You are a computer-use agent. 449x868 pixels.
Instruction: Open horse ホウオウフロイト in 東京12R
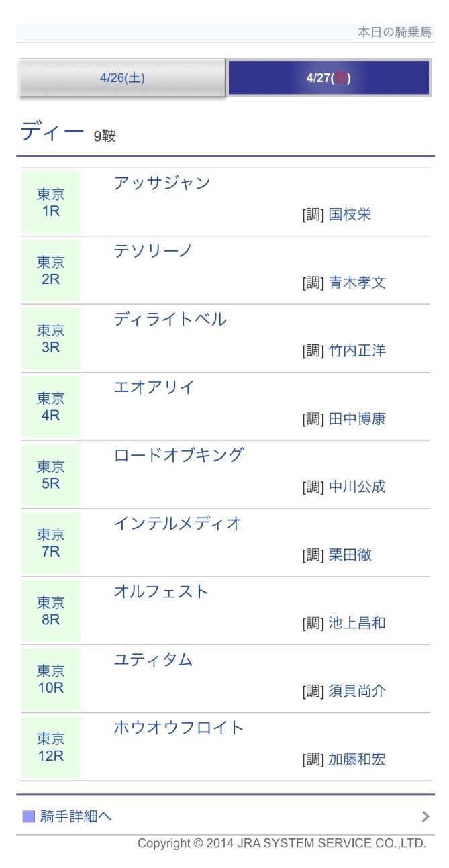pyautogui.click(x=179, y=727)
